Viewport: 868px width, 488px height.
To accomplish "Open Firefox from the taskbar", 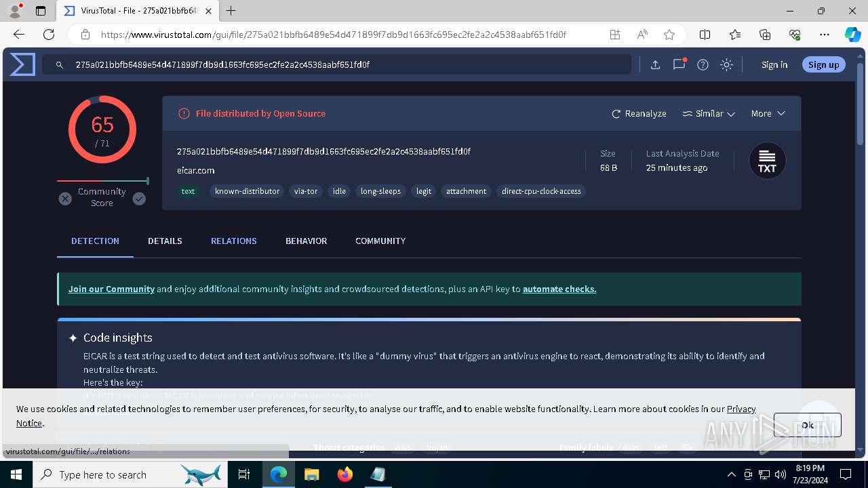I will tap(344, 474).
